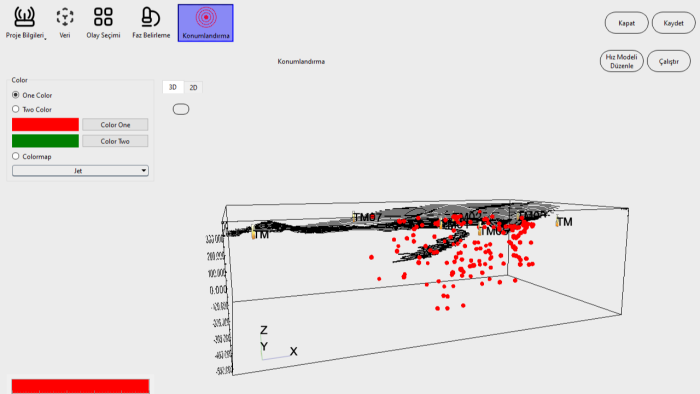Click the XYZ orientation axes widget
This screenshot has height=394, width=700.
pyautogui.click(x=278, y=343)
